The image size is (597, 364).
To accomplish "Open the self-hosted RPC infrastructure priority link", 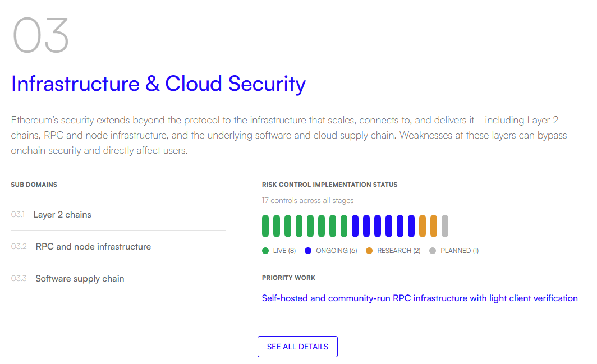I will [420, 298].
